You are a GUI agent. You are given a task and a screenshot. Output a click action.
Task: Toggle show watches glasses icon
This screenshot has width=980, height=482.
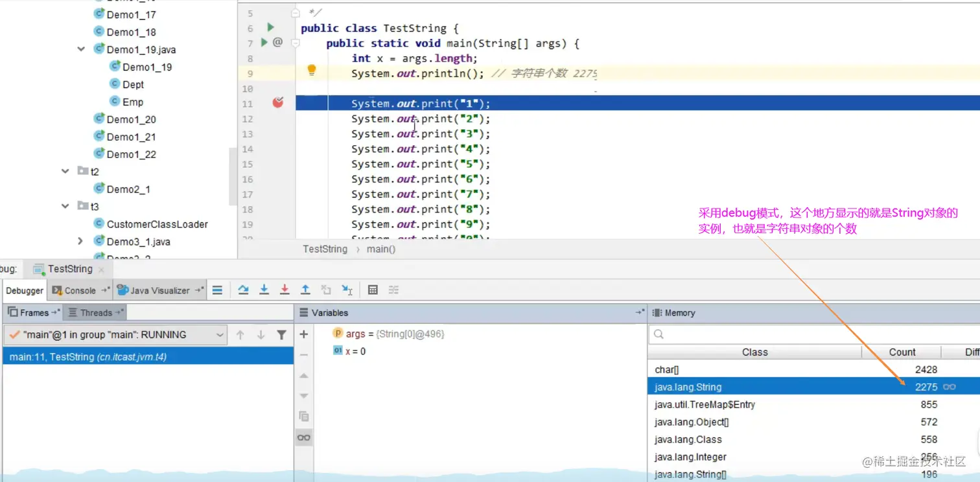[x=303, y=437]
